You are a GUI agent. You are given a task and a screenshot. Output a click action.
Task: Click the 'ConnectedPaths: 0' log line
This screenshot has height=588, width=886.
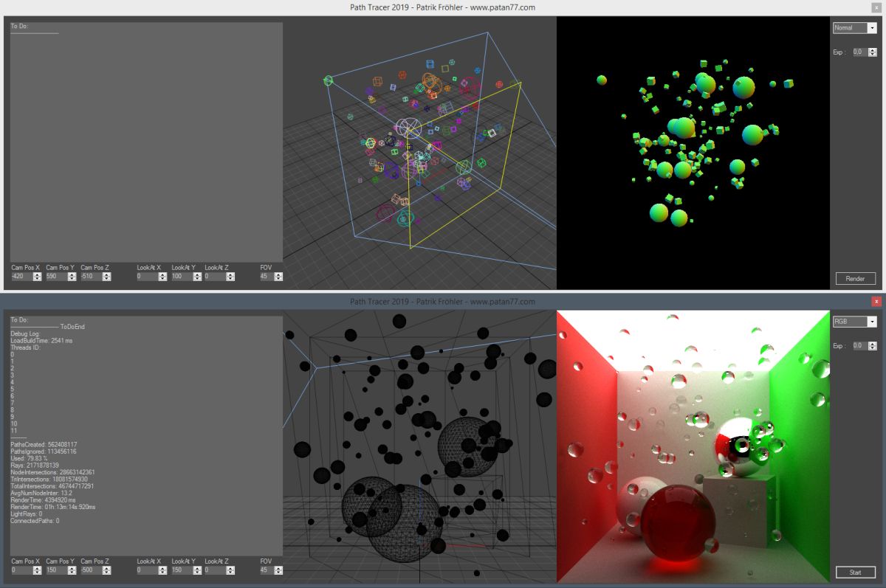pyautogui.click(x=35, y=521)
